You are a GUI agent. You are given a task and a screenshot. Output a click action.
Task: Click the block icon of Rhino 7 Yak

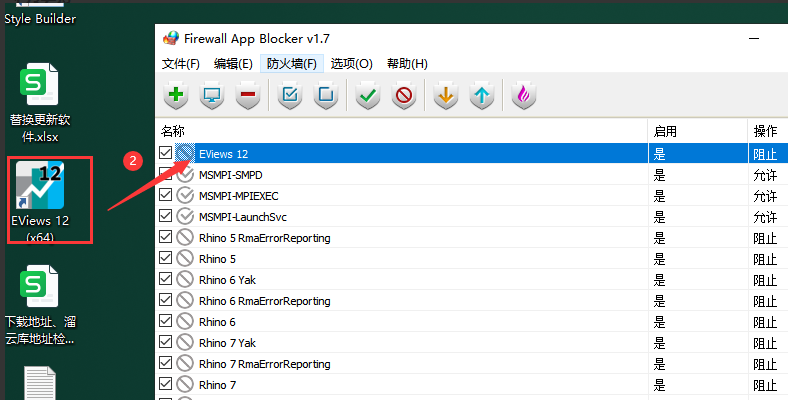[185, 343]
